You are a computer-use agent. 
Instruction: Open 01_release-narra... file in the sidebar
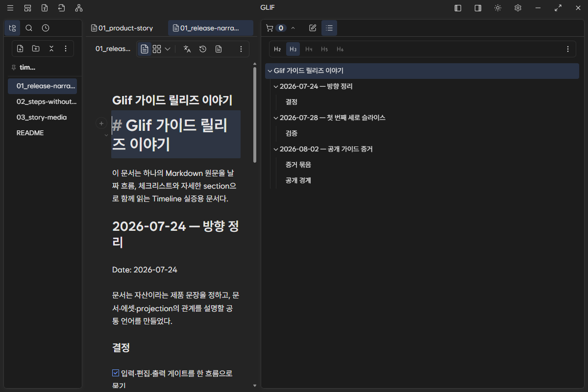point(42,86)
